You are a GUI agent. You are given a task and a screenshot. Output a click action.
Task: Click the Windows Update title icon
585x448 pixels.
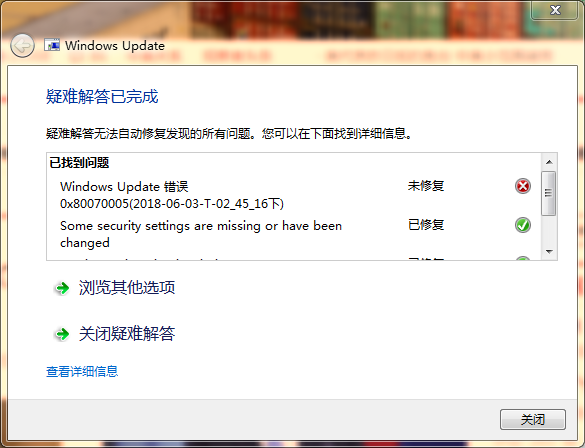pyautogui.click(x=52, y=45)
